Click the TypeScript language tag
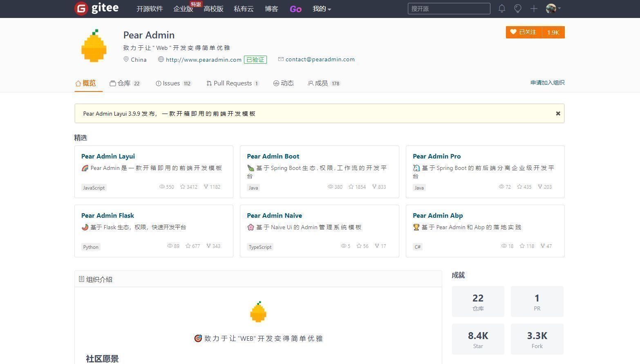The height and width of the screenshot is (364, 640). (260, 247)
